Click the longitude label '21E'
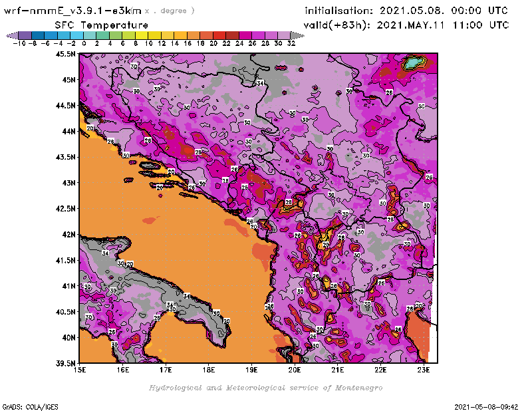The image size is (532, 411). (338, 370)
